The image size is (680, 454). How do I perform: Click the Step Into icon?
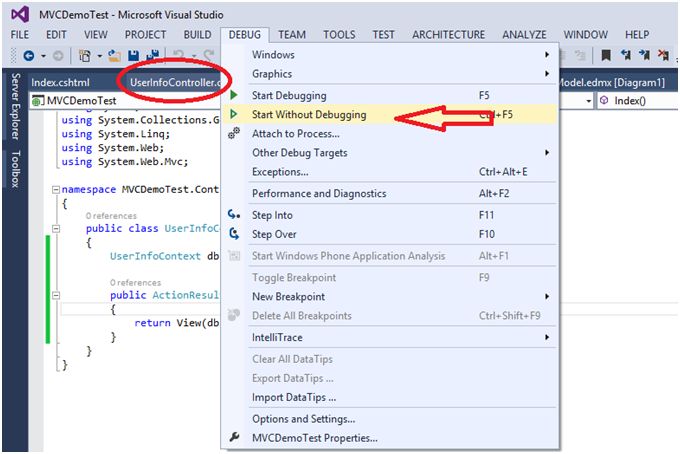coord(234,214)
